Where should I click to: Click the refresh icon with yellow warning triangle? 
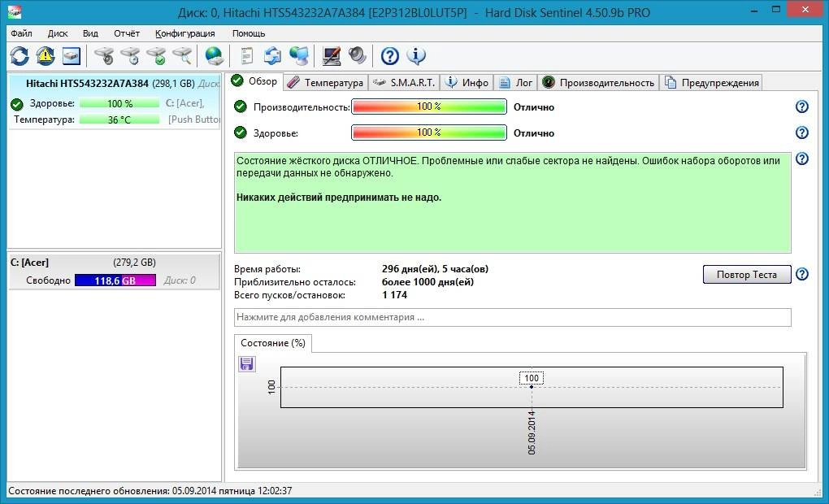[x=46, y=55]
